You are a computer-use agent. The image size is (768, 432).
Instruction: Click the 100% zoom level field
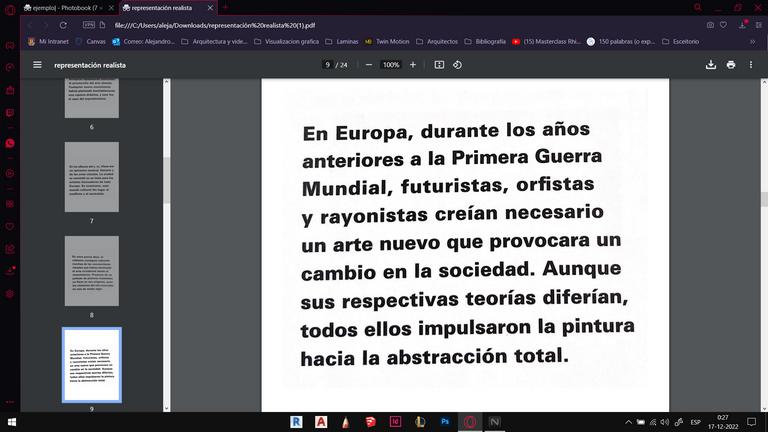tap(391, 65)
